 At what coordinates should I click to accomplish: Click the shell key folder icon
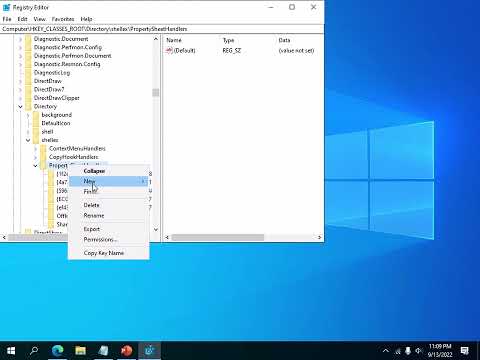point(36,131)
